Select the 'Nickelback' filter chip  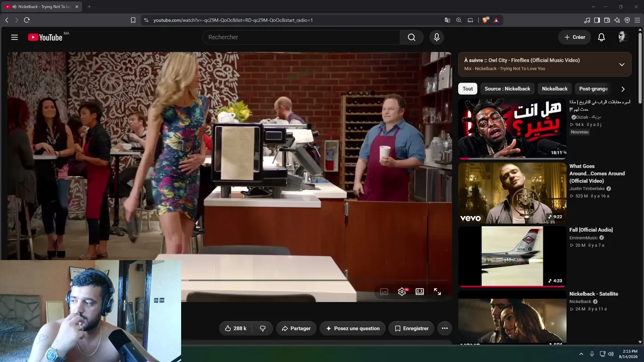pyautogui.click(x=554, y=89)
